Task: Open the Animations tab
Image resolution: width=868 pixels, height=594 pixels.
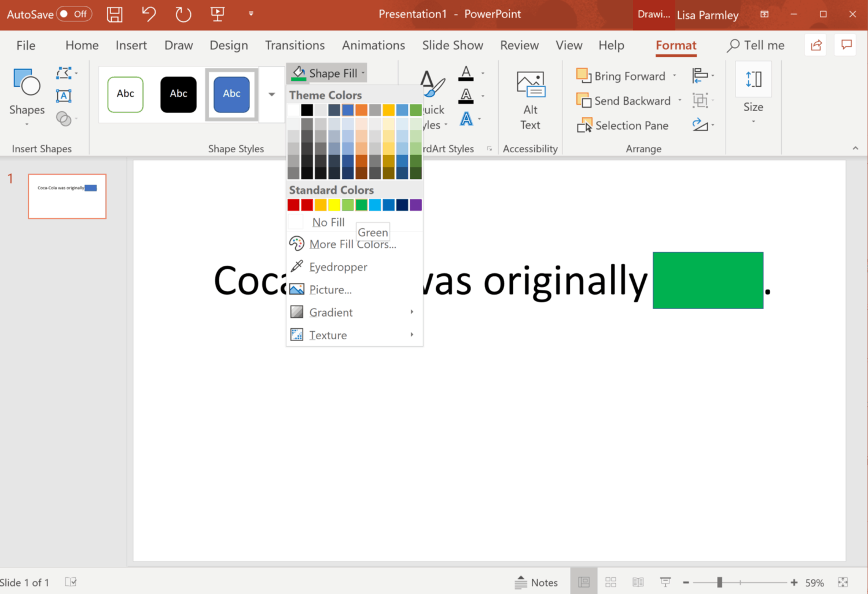Action: (373, 45)
